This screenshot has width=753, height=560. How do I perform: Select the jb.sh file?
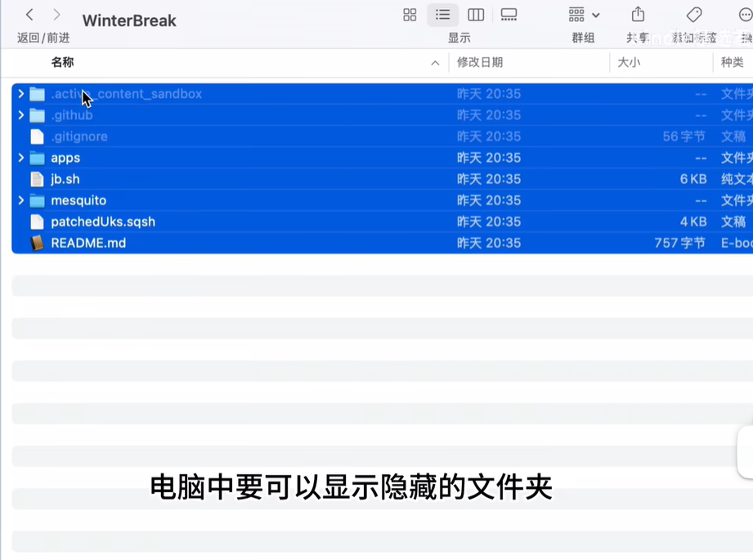(x=65, y=179)
